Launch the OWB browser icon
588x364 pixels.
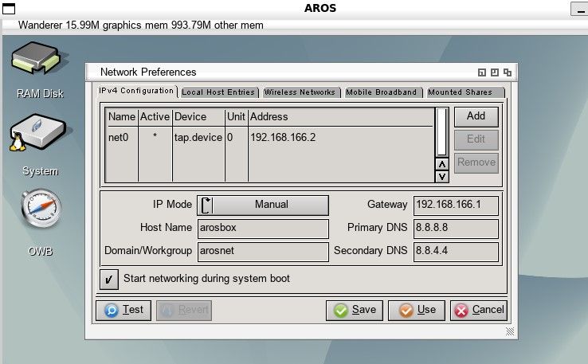(41, 209)
